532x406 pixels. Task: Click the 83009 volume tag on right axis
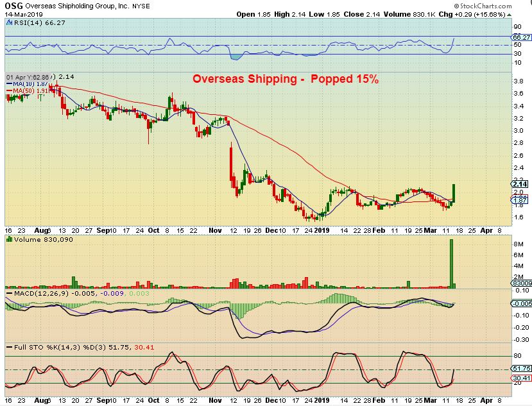522,283
